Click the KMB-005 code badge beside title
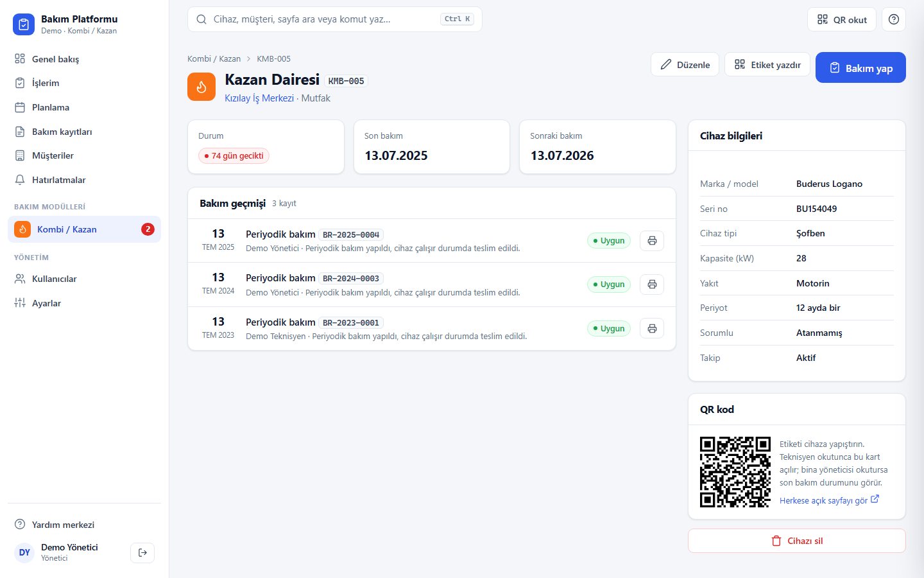The width and height of the screenshot is (924, 578). click(x=346, y=81)
